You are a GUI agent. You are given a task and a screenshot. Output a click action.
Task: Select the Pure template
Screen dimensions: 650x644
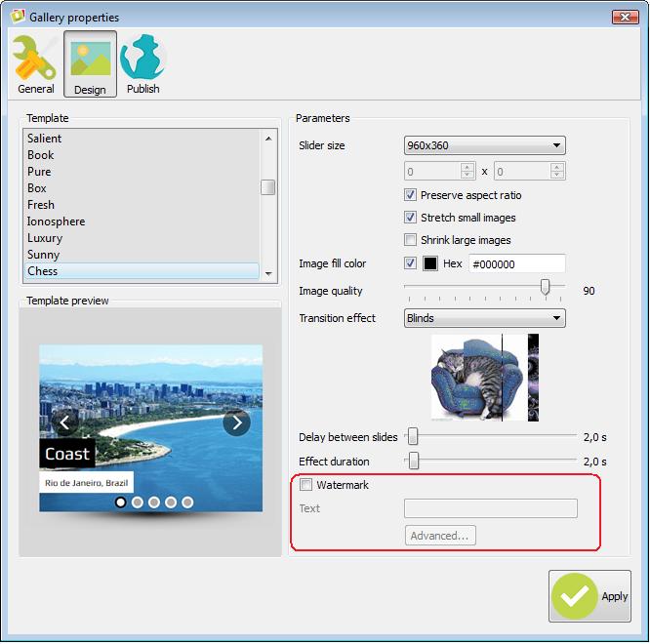tap(142, 171)
